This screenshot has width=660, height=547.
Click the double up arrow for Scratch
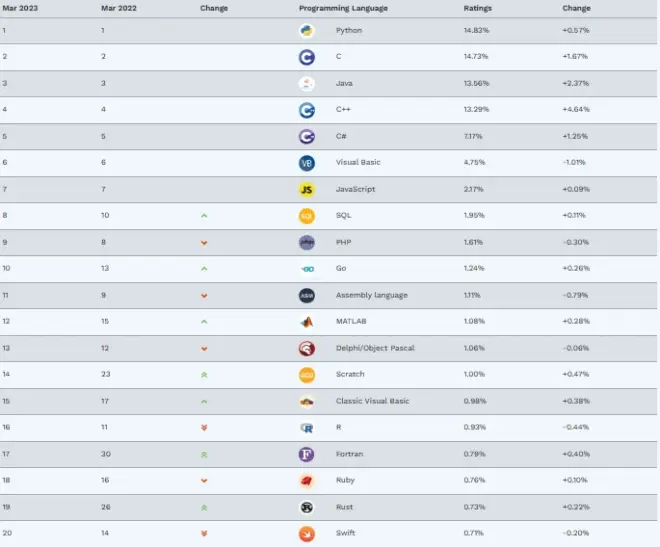pos(204,374)
